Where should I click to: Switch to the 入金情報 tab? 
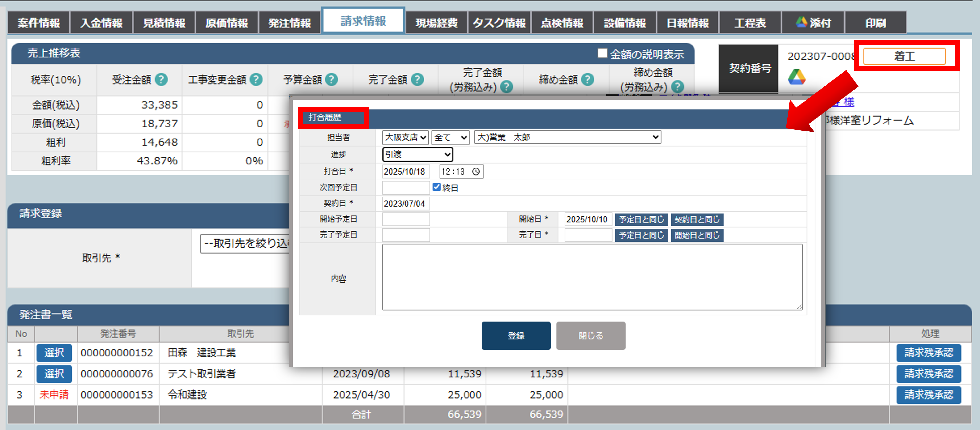pyautogui.click(x=101, y=23)
